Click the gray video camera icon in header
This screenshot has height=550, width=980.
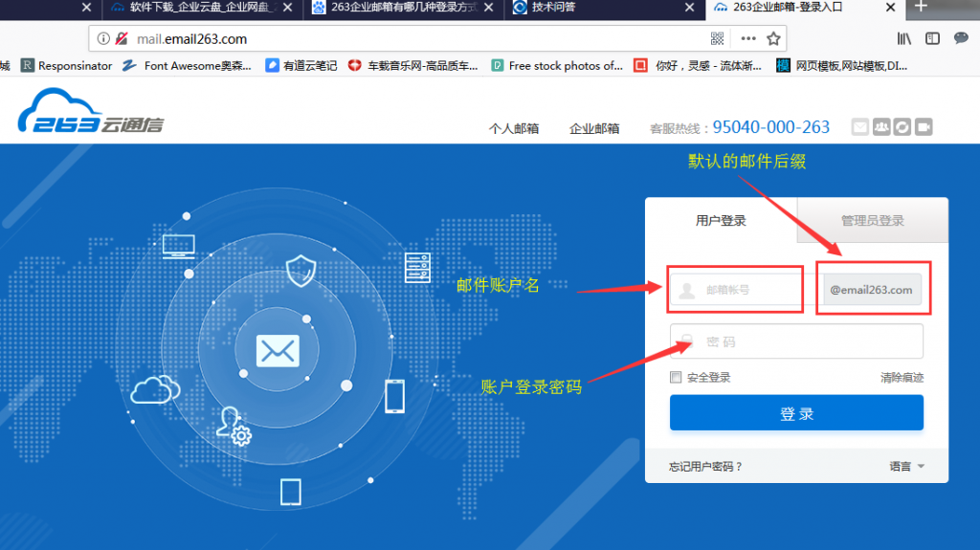(924, 127)
